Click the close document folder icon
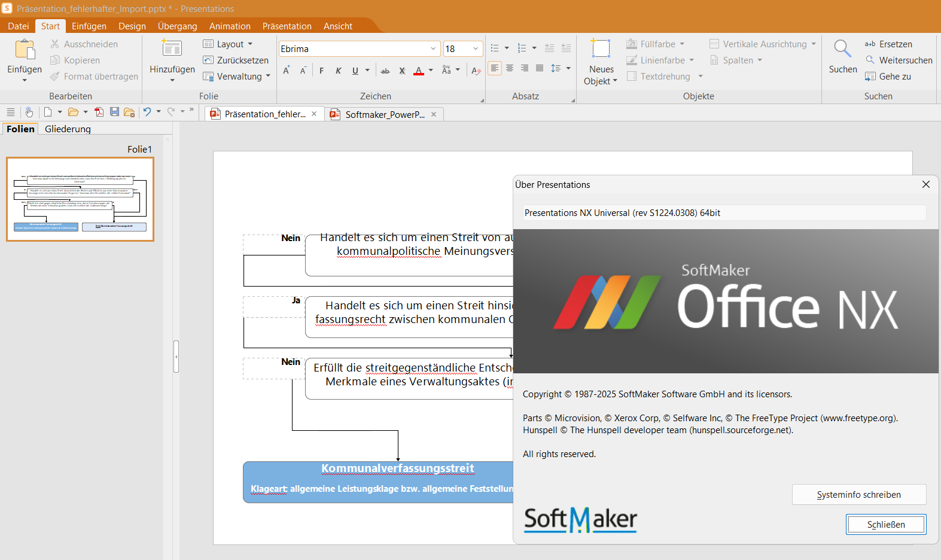 129,112
